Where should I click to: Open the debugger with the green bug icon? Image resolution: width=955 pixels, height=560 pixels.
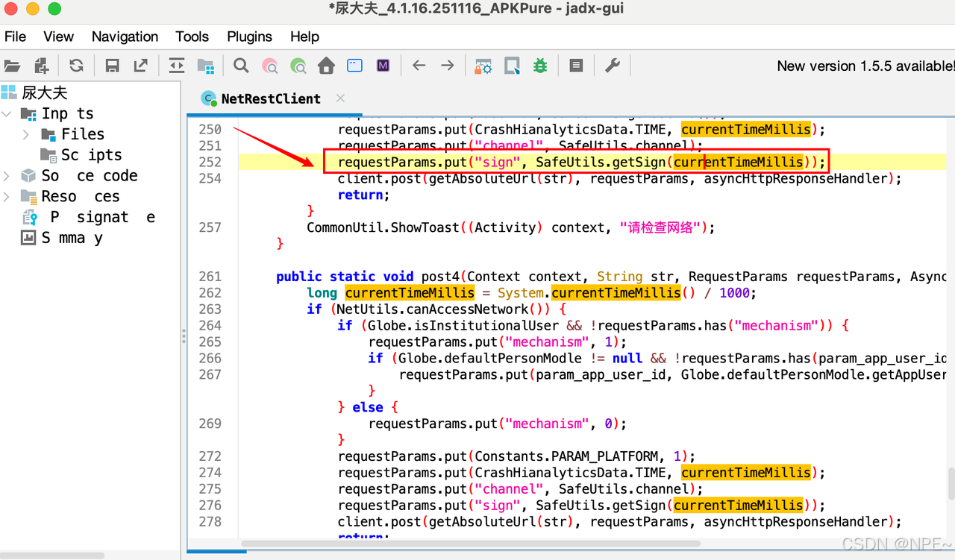(x=540, y=66)
